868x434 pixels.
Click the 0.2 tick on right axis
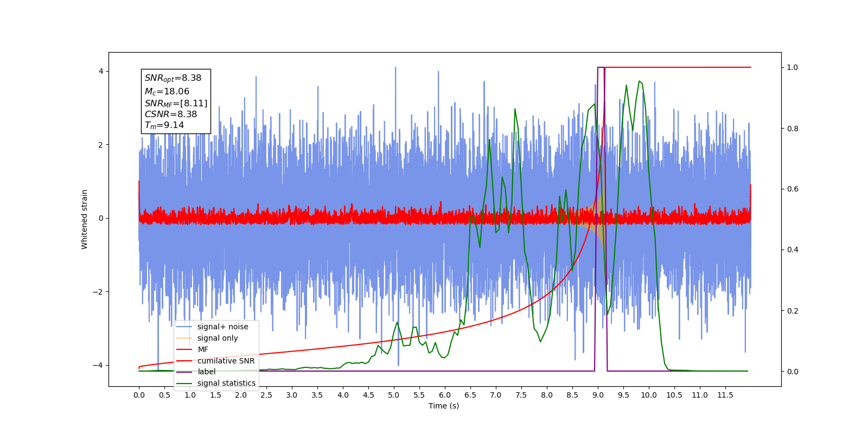pyautogui.click(x=793, y=311)
